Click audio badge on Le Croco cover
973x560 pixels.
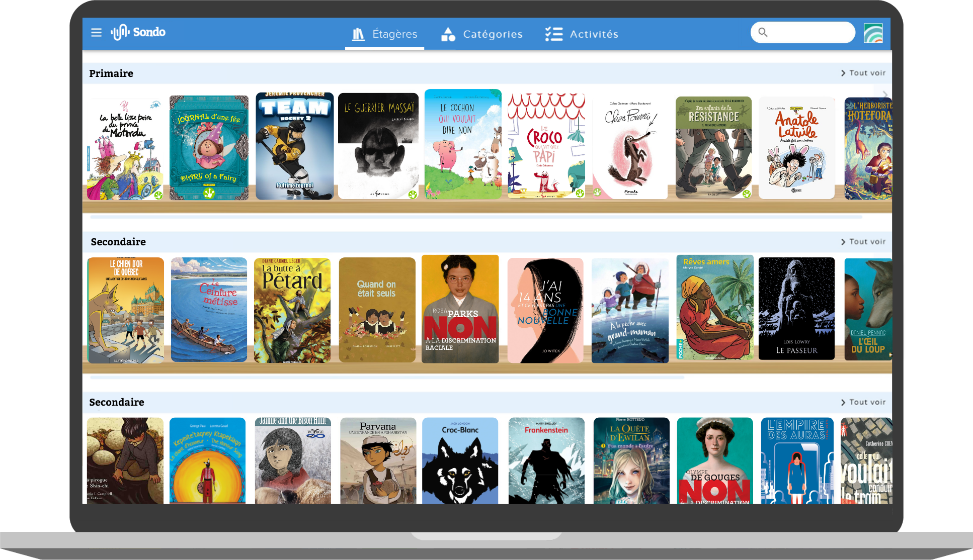580,193
